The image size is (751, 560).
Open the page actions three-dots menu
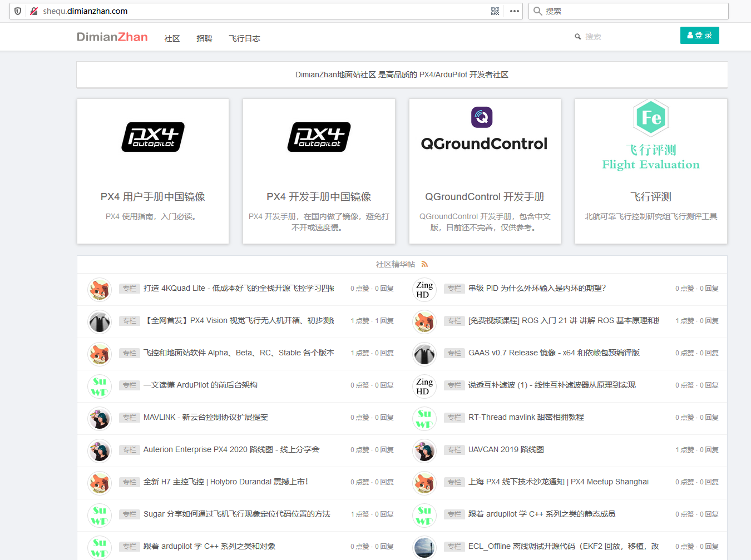(515, 11)
